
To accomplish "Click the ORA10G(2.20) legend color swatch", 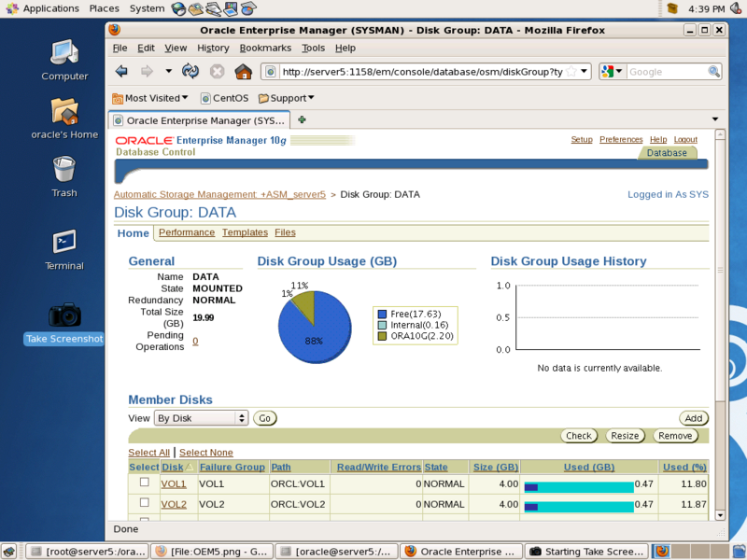I will 382,336.
